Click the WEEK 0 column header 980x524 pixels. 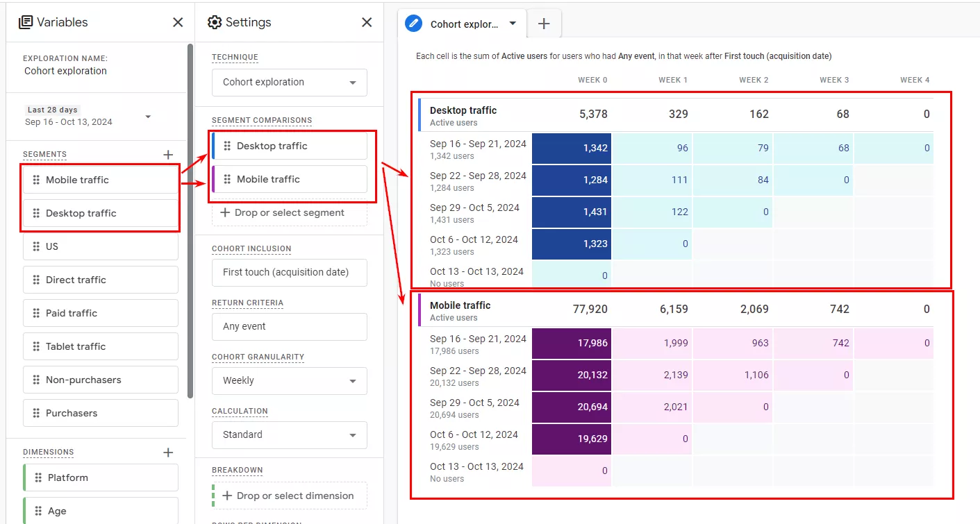592,80
